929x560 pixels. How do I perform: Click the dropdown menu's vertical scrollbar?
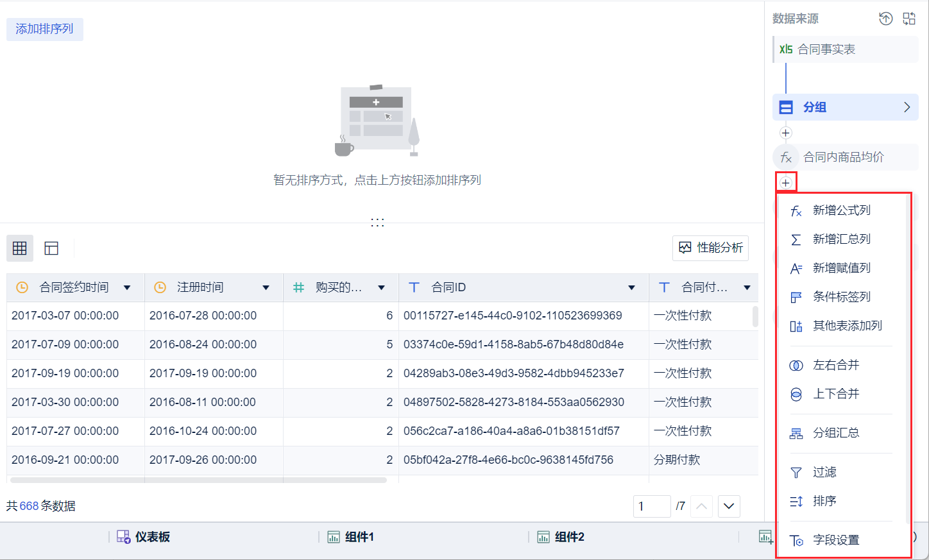(x=907, y=359)
